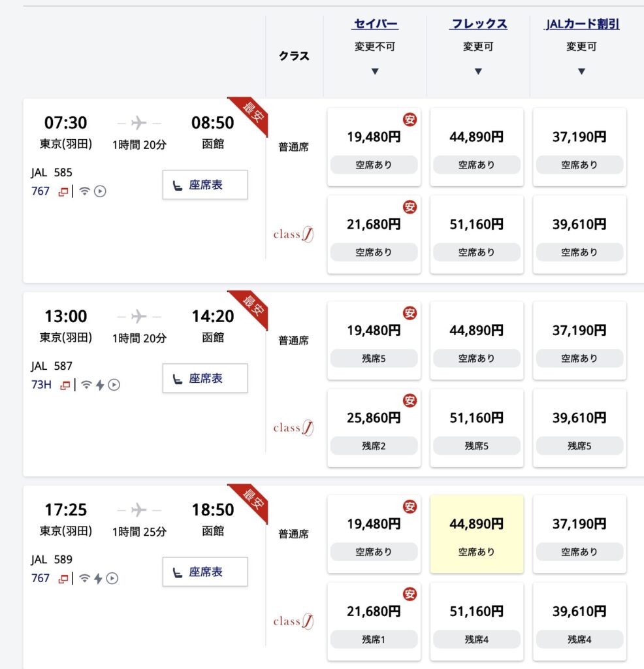Expand the セイバー fare details arrow

point(375,71)
